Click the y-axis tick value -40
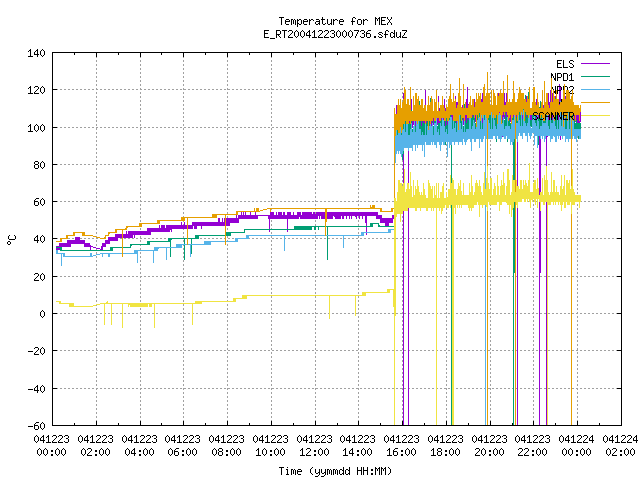The image size is (640, 480). (36, 389)
